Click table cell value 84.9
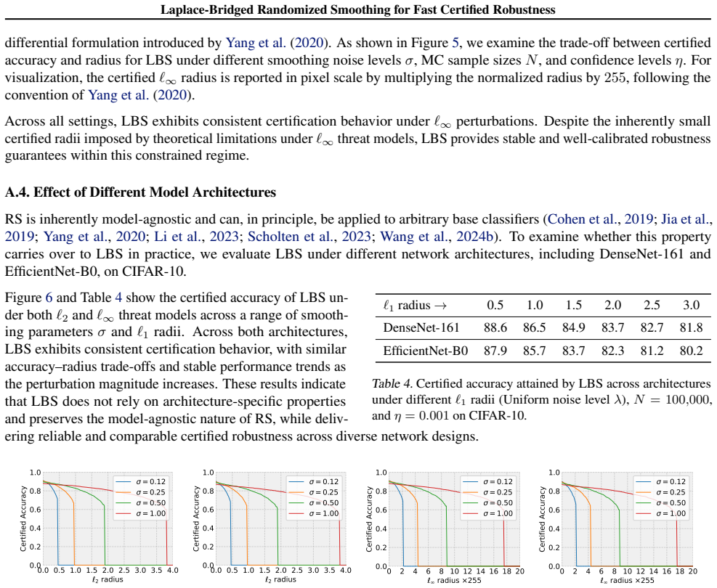The image size is (717, 588). click(573, 328)
